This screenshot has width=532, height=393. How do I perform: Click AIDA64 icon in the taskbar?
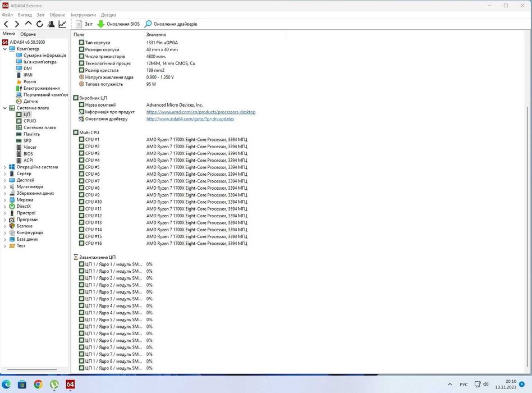click(x=70, y=384)
